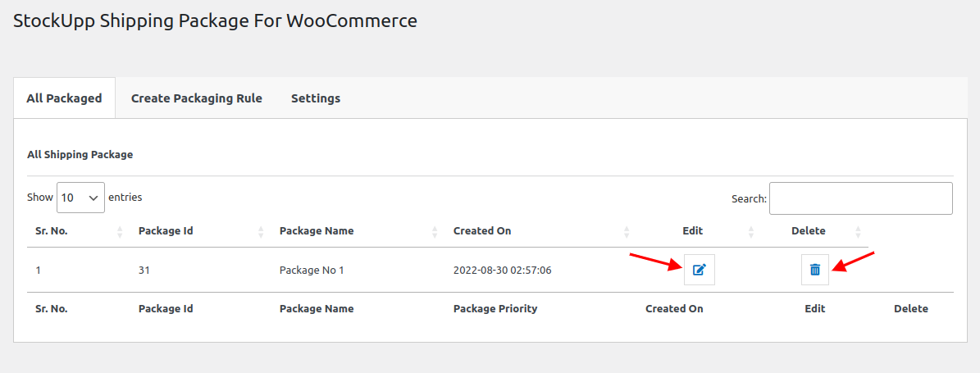980x373 pixels.
Task: Sort by Sr. No. column arrows
Action: tap(120, 231)
